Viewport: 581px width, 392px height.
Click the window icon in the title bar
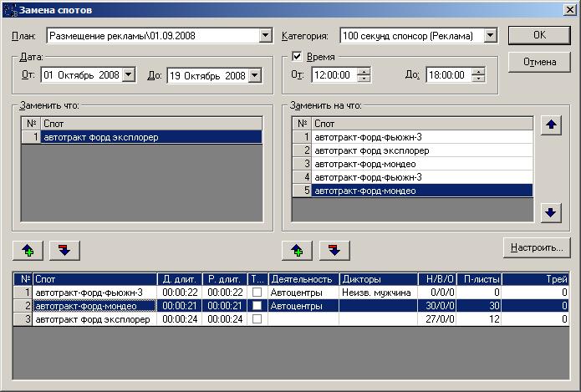pos(11,10)
